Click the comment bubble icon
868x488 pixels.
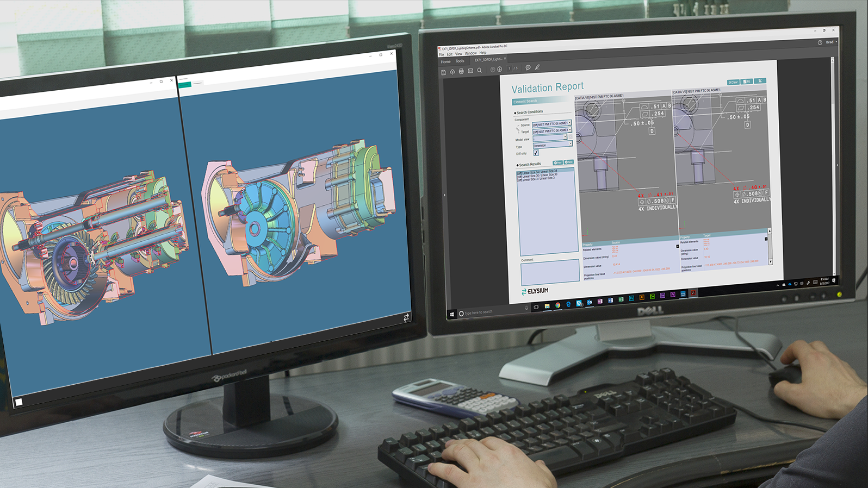pos(528,67)
